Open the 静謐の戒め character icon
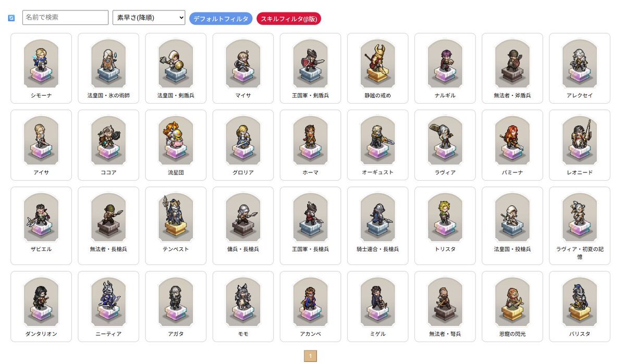Viewport: 625px width, 364px height. point(377,64)
